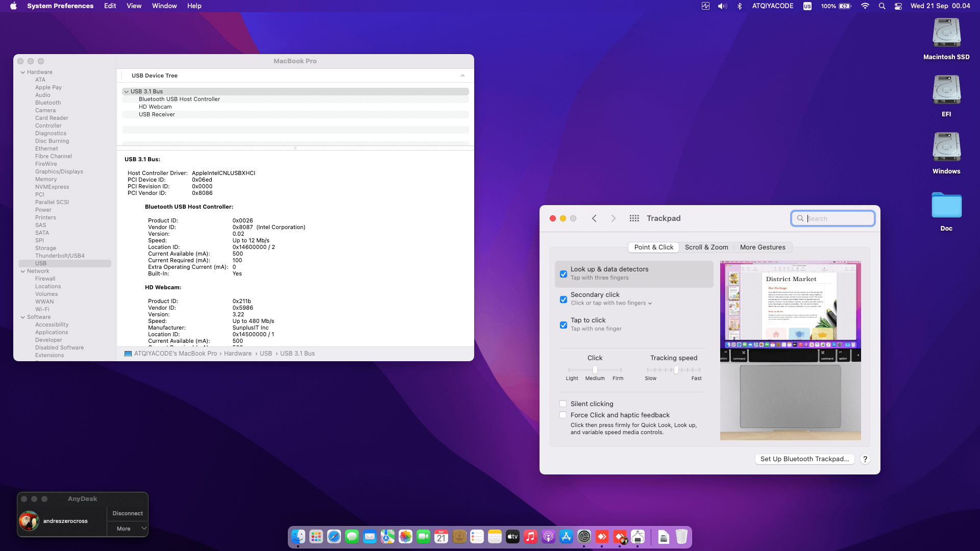The width and height of the screenshot is (980, 551).
Task: Collapse the USB 3.1 Bus tree node
Action: 126,92
